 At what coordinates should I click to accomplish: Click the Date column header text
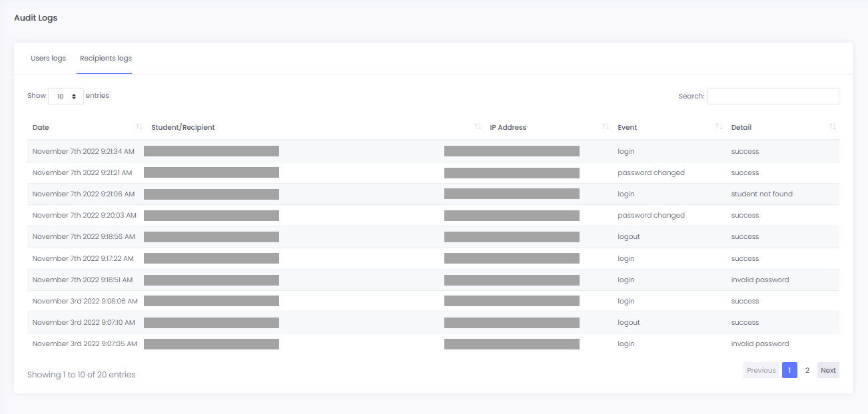[x=41, y=127]
